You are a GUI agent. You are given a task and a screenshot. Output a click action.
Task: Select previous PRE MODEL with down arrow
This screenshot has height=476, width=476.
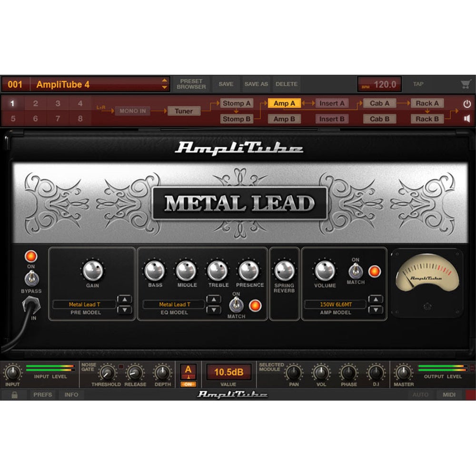[x=124, y=310]
